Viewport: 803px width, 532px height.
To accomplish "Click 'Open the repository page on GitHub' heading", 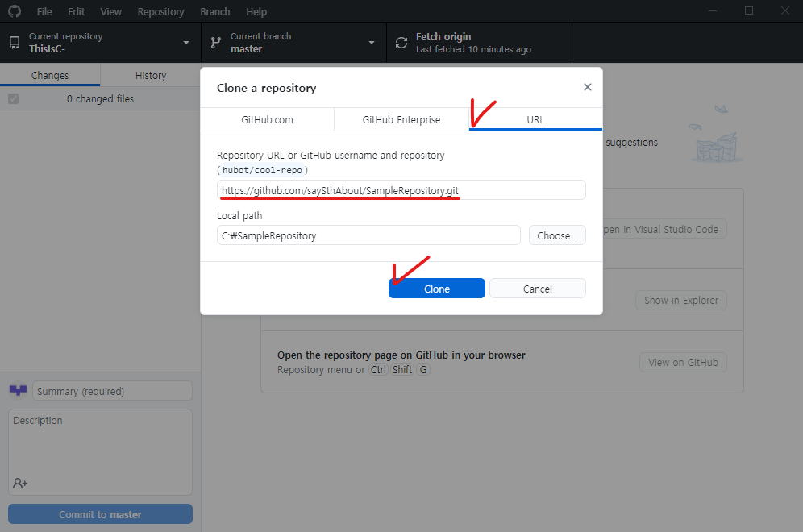I will pyautogui.click(x=401, y=355).
